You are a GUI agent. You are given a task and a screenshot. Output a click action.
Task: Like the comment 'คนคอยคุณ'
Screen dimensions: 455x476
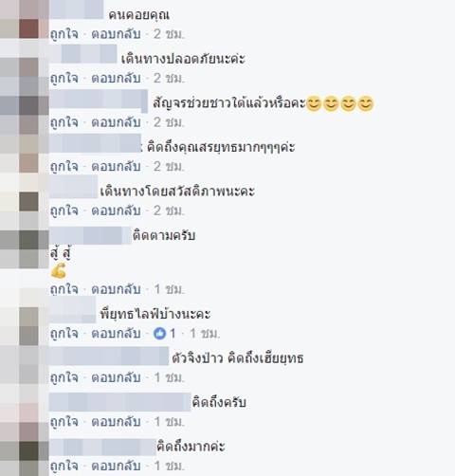[x=64, y=34]
